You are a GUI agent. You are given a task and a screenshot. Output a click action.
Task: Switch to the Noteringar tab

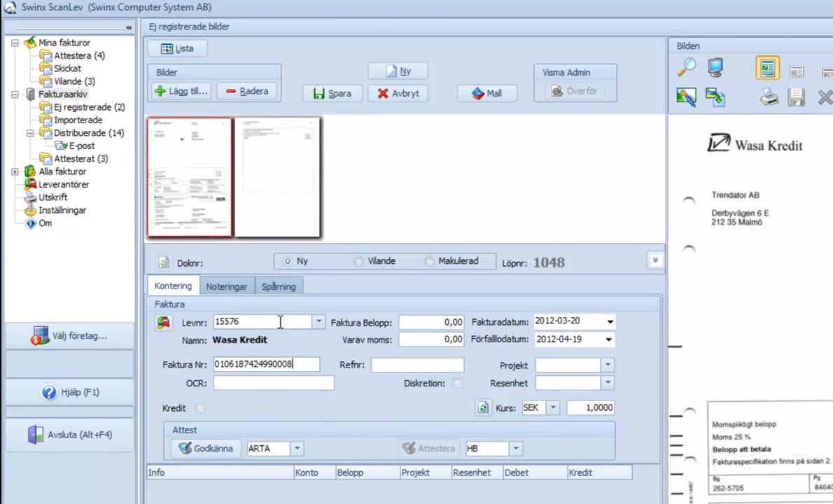227,287
